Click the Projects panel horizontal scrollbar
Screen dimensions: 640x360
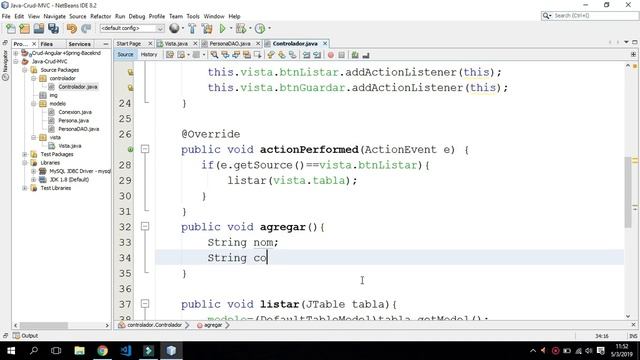(44, 326)
